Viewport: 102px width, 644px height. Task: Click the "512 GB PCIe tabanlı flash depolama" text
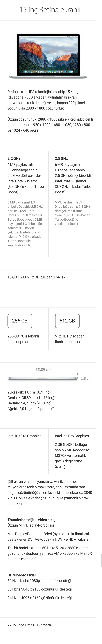[71, 339]
